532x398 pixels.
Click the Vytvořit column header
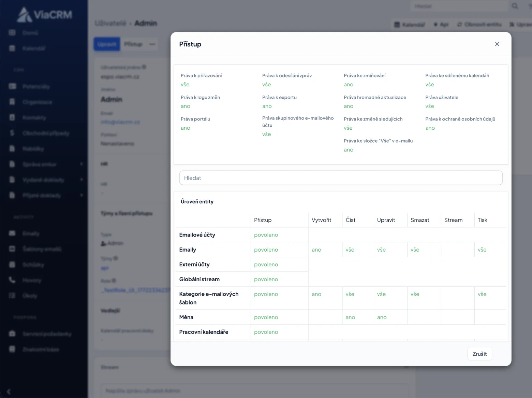coord(321,220)
